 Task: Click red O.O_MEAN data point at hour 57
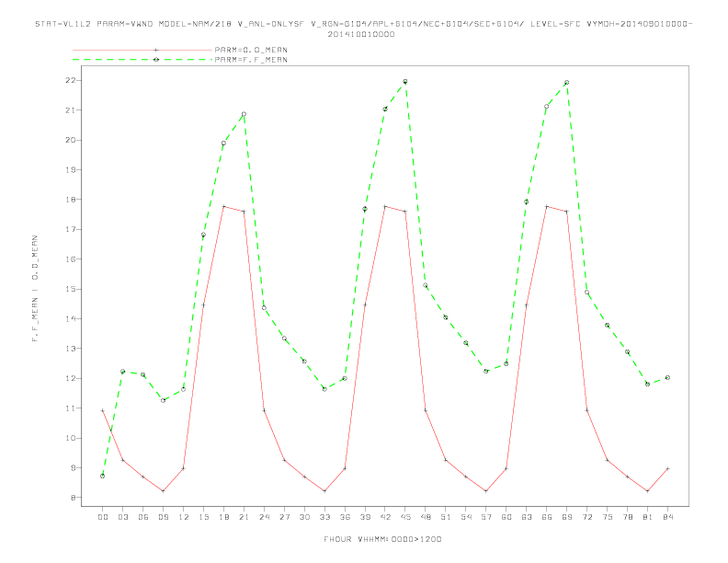coord(486,491)
